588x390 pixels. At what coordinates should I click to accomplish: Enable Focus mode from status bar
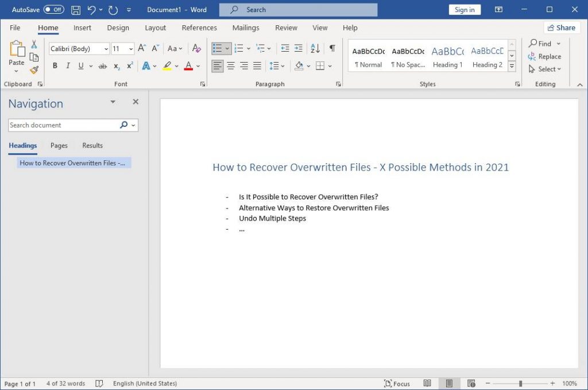pyautogui.click(x=397, y=383)
